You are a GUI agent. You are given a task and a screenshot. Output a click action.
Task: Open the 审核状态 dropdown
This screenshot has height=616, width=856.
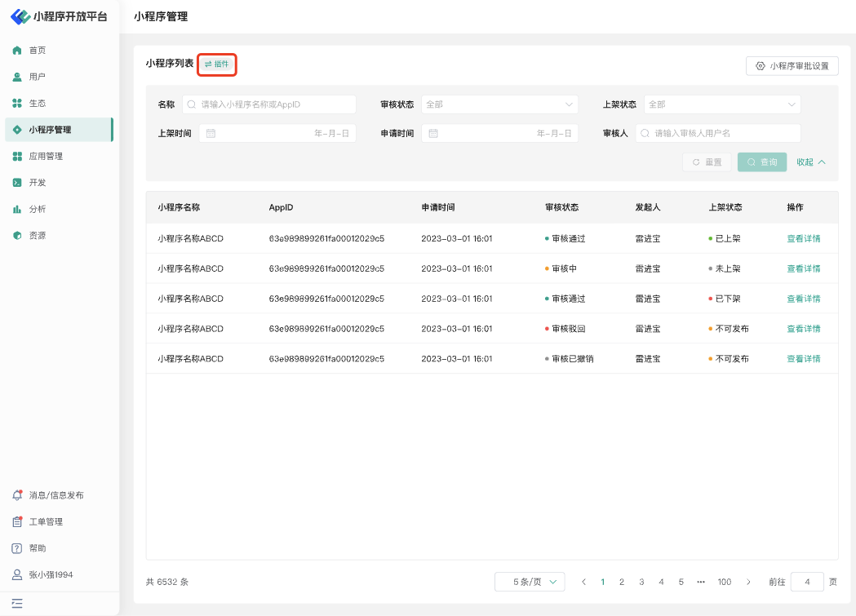click(499, 104)
